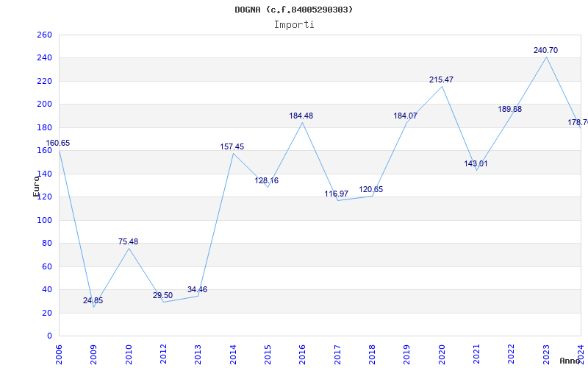Click the Anno x-axis label
Screen dimensions: 588x368
(x=570, y=361)
